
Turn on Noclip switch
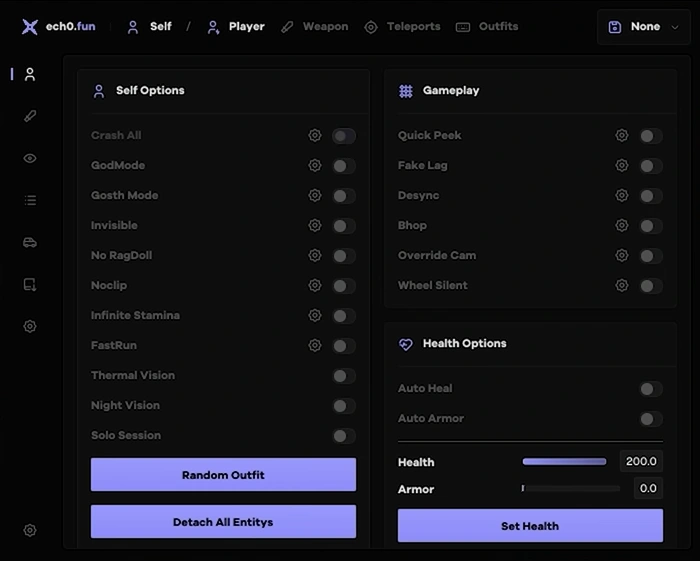(x=344, y=286)
